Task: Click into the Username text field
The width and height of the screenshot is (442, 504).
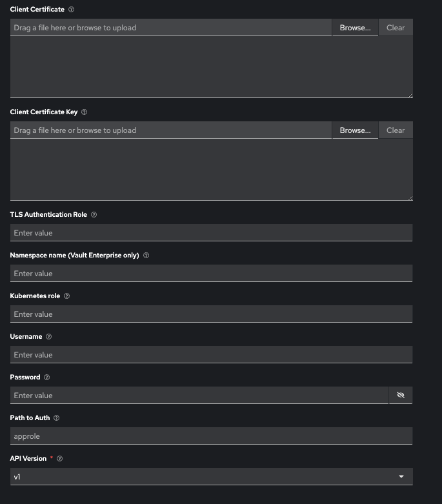Action: 211,355
